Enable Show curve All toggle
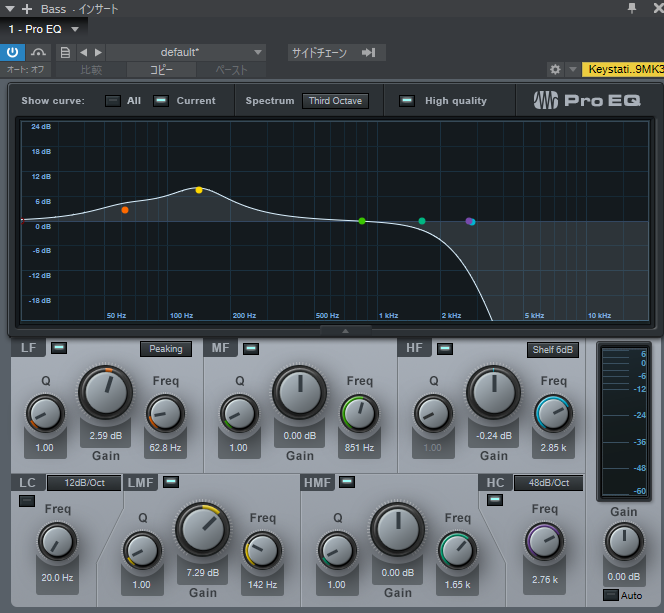The image size is (664, 613). 113,101
